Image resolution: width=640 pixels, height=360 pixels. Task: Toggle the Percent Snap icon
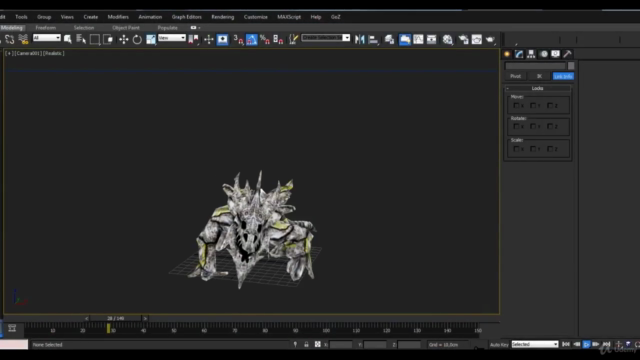pyautogui.click(x=265, y=39)
